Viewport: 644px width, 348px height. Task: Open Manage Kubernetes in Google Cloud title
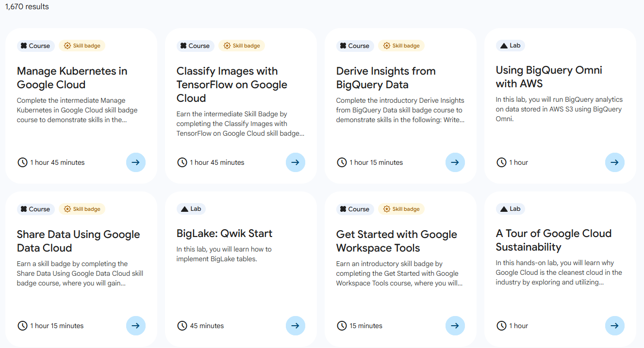(72, 78)
